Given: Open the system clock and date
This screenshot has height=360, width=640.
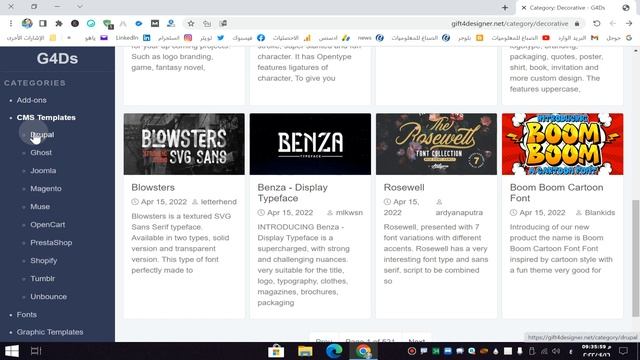Looking at the screenshot, I should tap(596, 351).
